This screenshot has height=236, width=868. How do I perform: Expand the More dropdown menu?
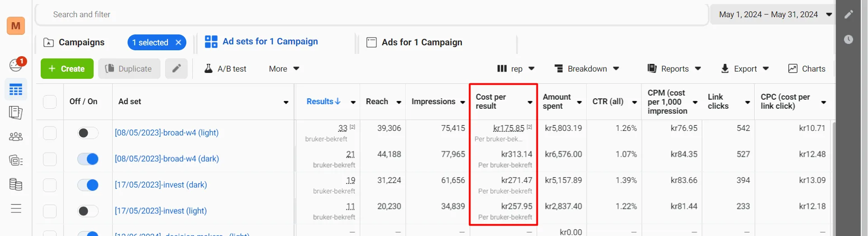[284, 69]
